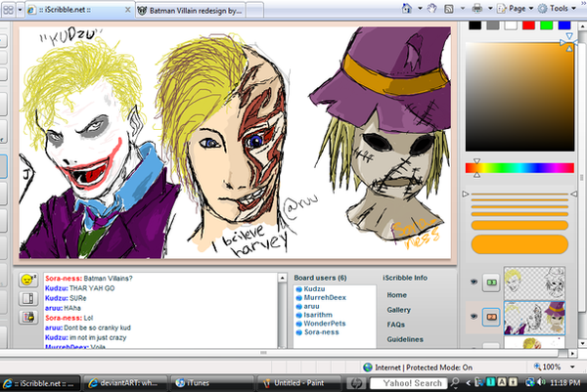Toggle visibility eye of green layer
The height and width of the screenshot is (392, 587).
click(474, 282)
